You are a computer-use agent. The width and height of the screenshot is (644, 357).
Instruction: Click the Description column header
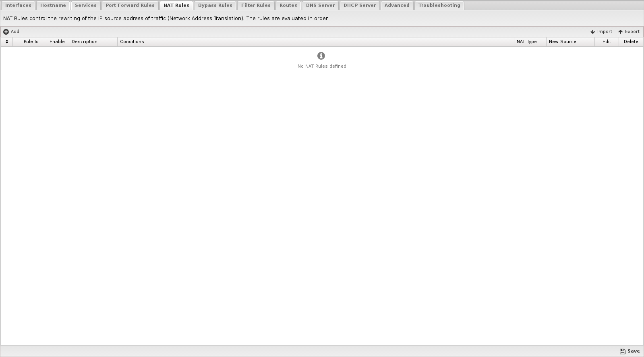tap(93, 42)
